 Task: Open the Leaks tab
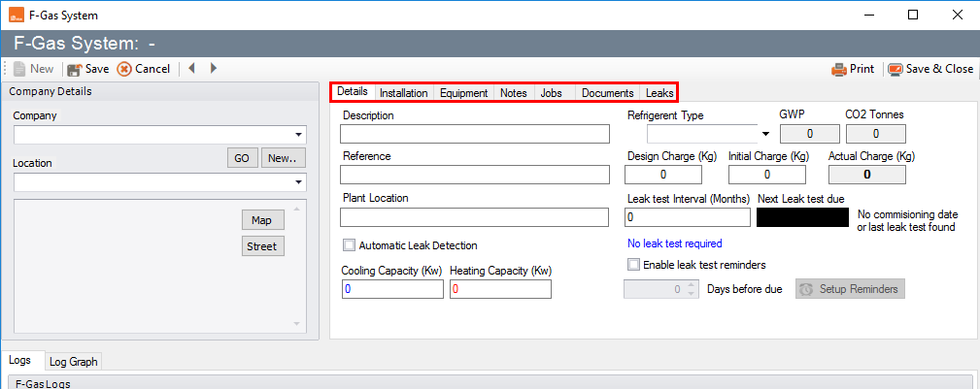tap(659, 93)
